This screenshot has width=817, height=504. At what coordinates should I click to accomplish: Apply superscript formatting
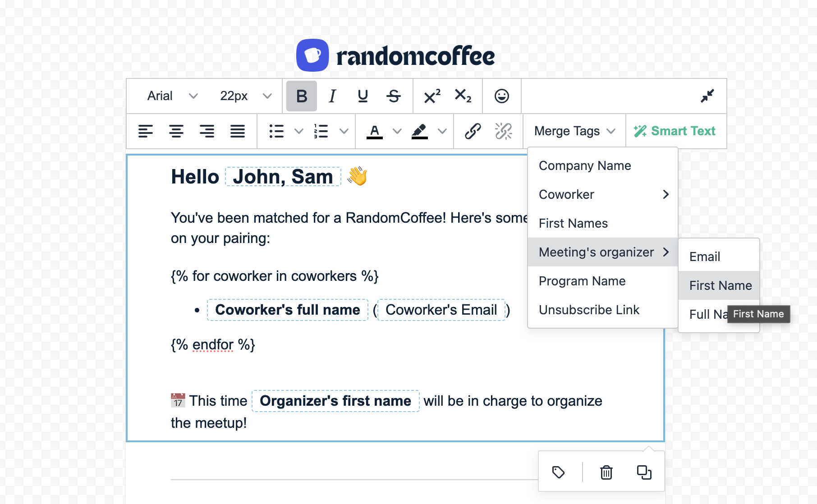pos(432,96)
